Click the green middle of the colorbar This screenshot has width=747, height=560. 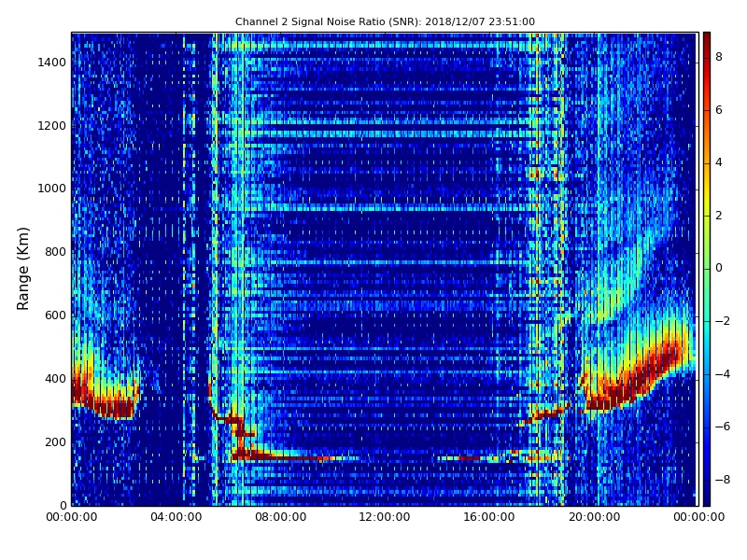(707, 269)
